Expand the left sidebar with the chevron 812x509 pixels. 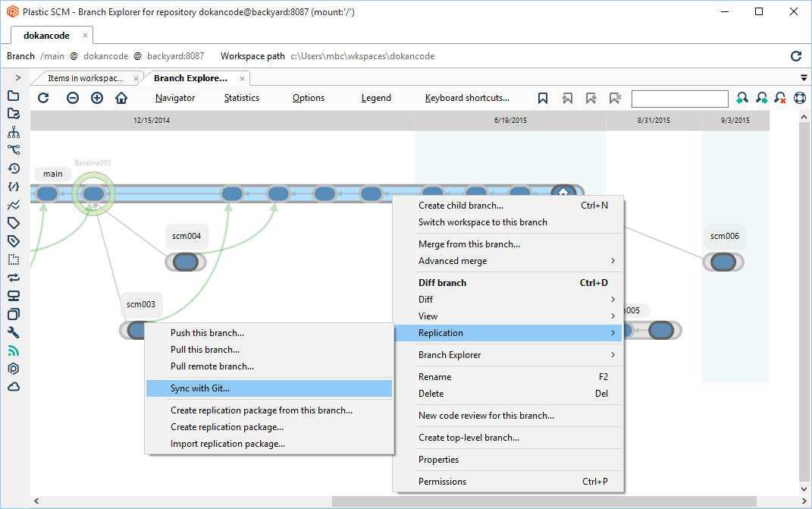pyautogui.click(x=17, y=77)
